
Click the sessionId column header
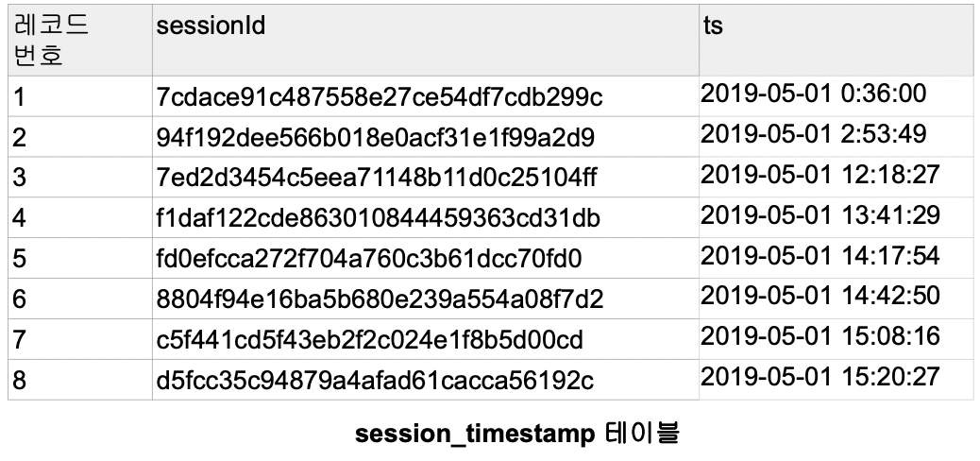(x=211, y=25)
